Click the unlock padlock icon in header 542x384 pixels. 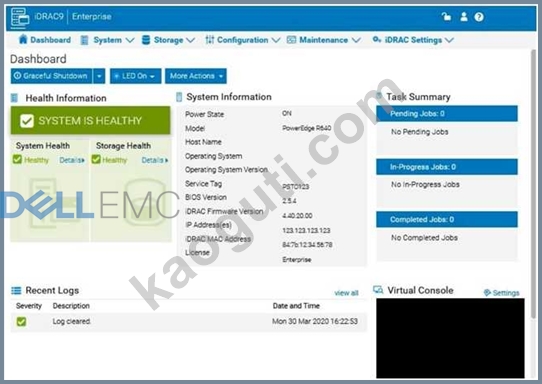click(446, 17)
